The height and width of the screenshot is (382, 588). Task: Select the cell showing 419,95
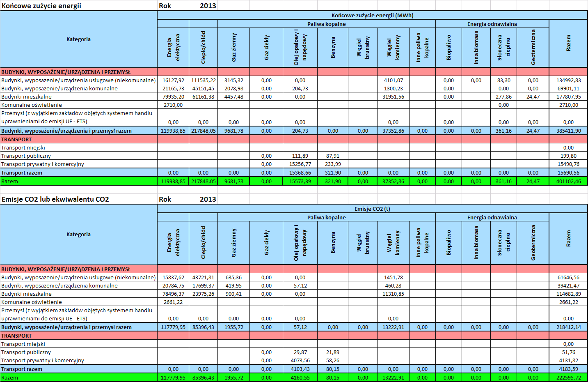pyautogui.click(x=233, y=285)
